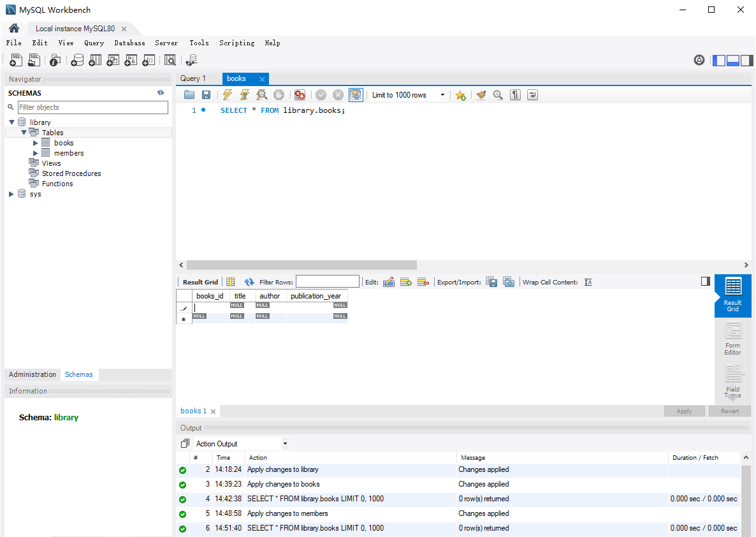756x537 pixels.
Task: Execute statement under cursor icon
Action: [x=244, y=95]
